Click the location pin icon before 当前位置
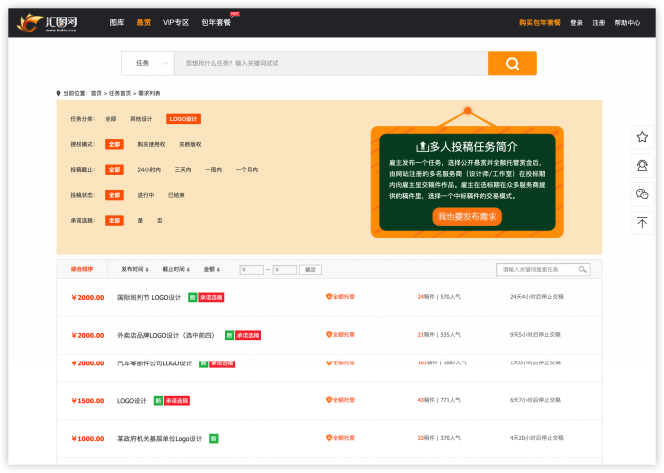 click(58, 93)
